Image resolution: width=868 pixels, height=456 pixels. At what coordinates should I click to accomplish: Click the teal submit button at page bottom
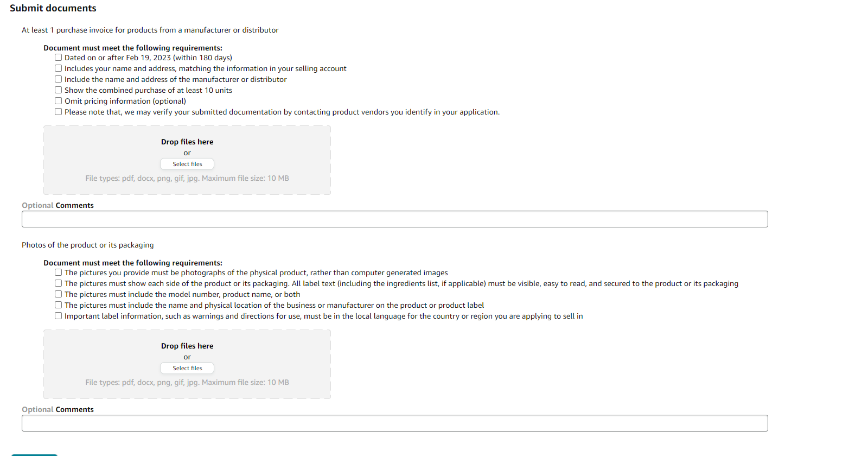tap(34, 454)
